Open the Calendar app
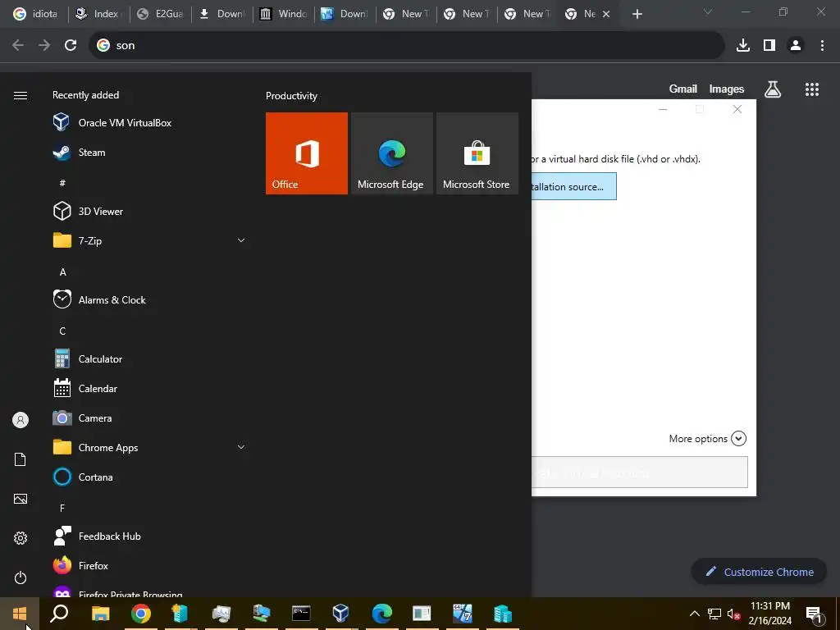This screenshot has height=630, width=840. pos(149,388)
